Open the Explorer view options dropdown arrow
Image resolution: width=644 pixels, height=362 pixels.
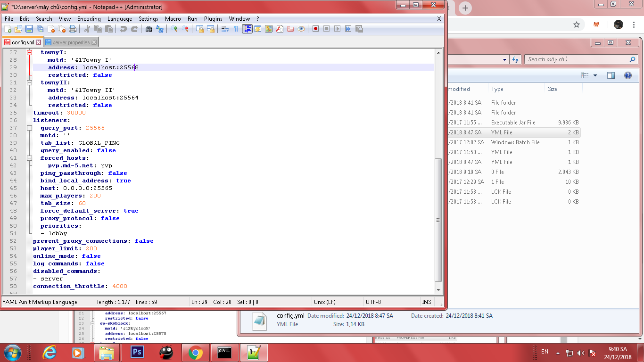(595, 75)
